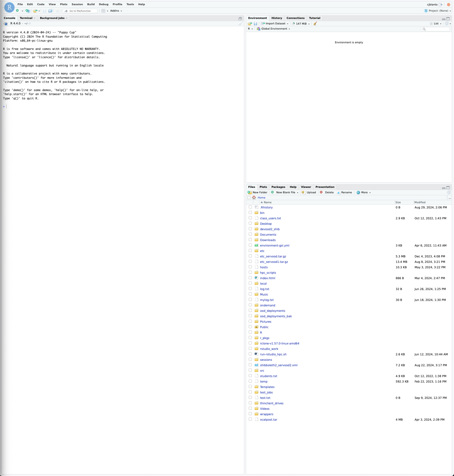Open the 147 MiB memory usage dropdown
The width and height of the screenshot is (454, 476).
coord(301,24)
